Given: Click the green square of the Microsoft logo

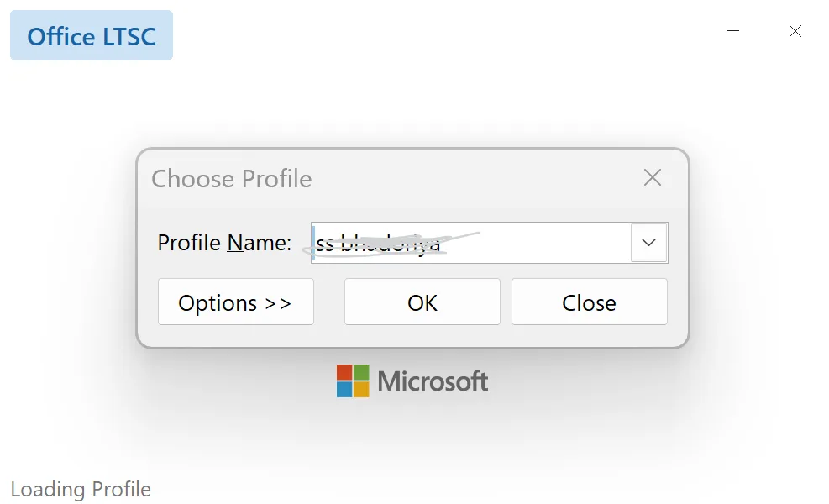Looking at the screenshot, I should click(361, 372).
